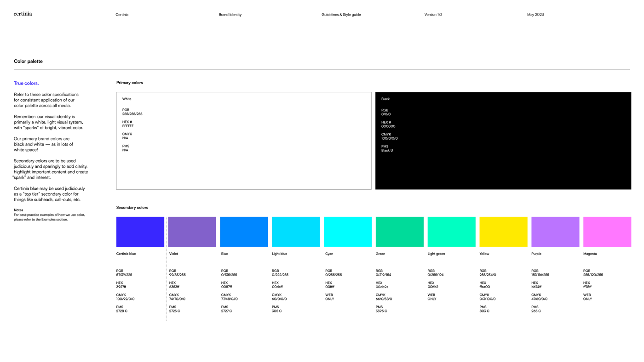Click the 'Certinia' header text

[122, 15]
